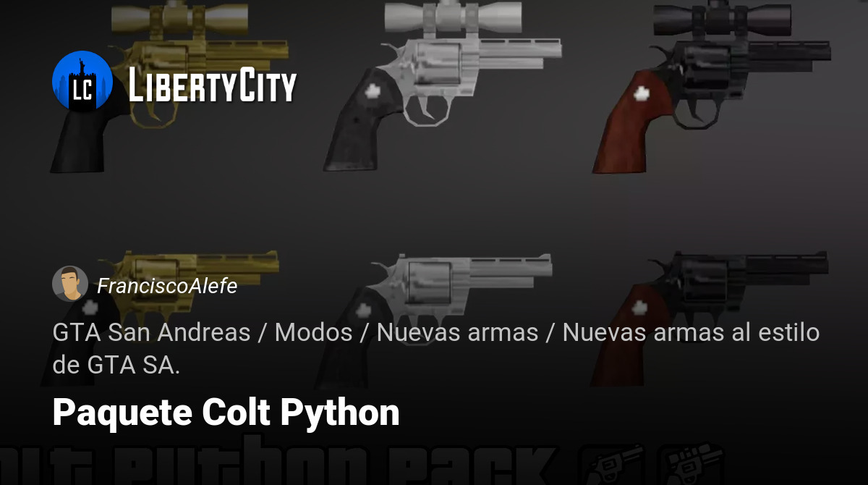This screenshot has height=485, width=868.
Task: Open the LibertyCity wordmark link
Action: (x=212, y=86)
